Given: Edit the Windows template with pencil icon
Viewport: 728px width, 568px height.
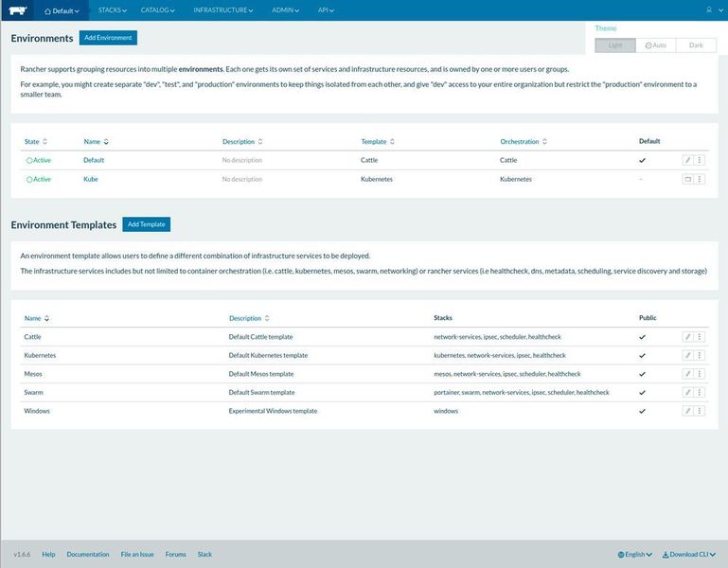Looking at the screenshot, I should click(x=687, y=411).
